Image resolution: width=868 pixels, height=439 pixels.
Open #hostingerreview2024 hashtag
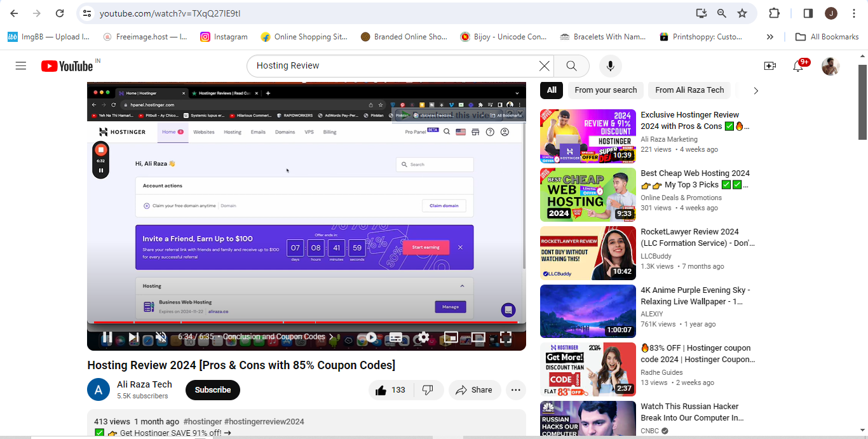[x=264, y=421]
